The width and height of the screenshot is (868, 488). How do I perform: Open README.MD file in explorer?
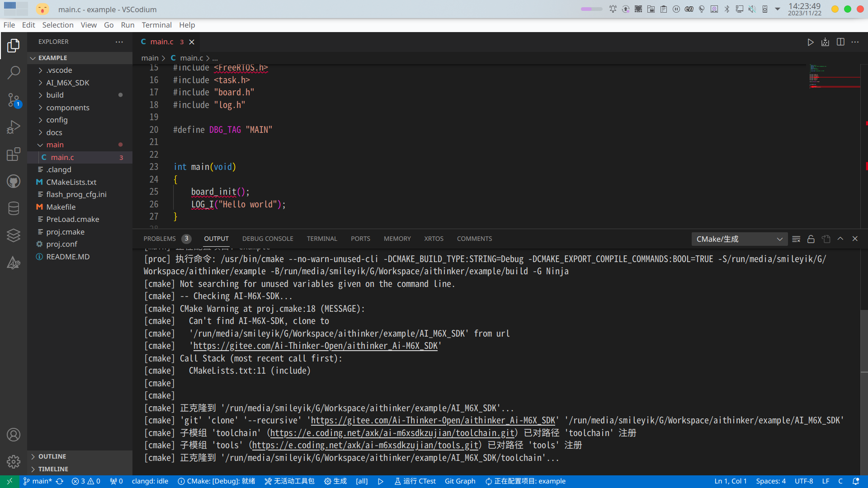[x=80, y=257]
